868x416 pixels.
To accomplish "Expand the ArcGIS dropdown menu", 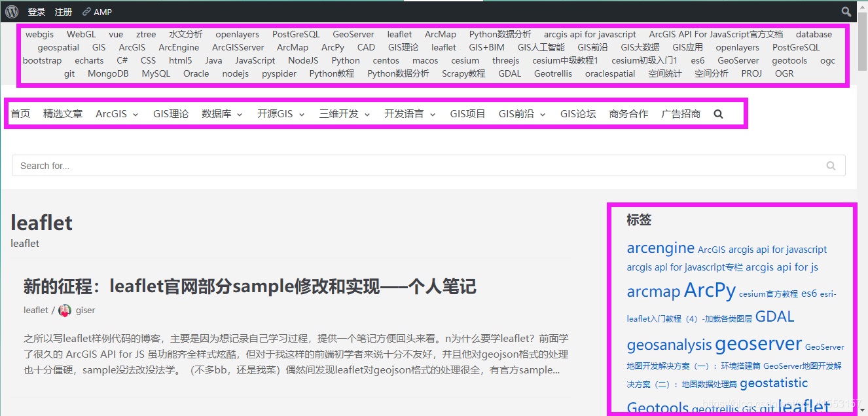I will [x=116, y=113].
